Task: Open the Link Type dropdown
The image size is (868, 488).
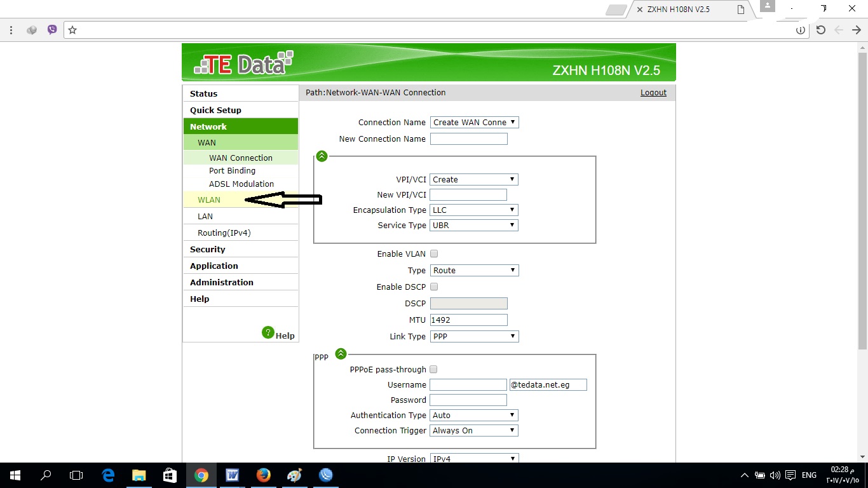Action: (x=475, y=336)
